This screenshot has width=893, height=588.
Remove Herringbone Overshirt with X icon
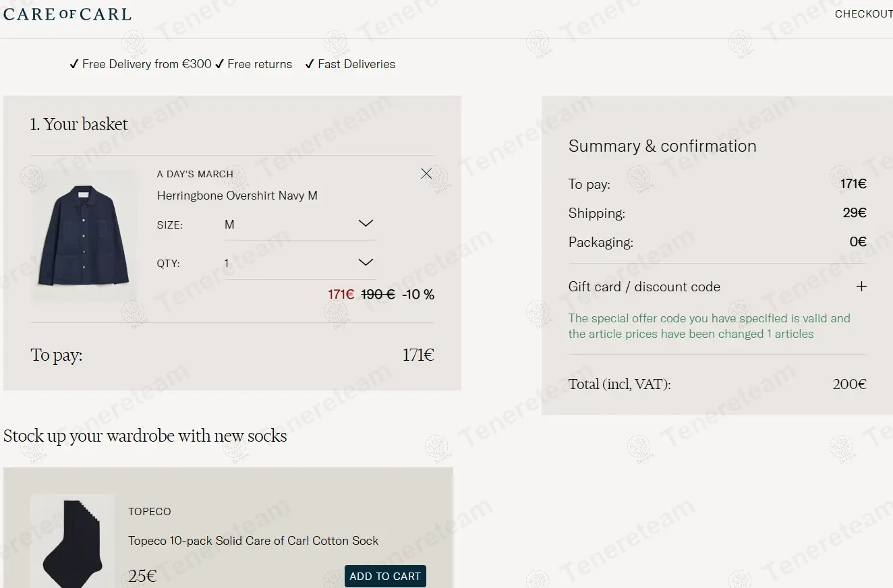[x=426, y=174]
